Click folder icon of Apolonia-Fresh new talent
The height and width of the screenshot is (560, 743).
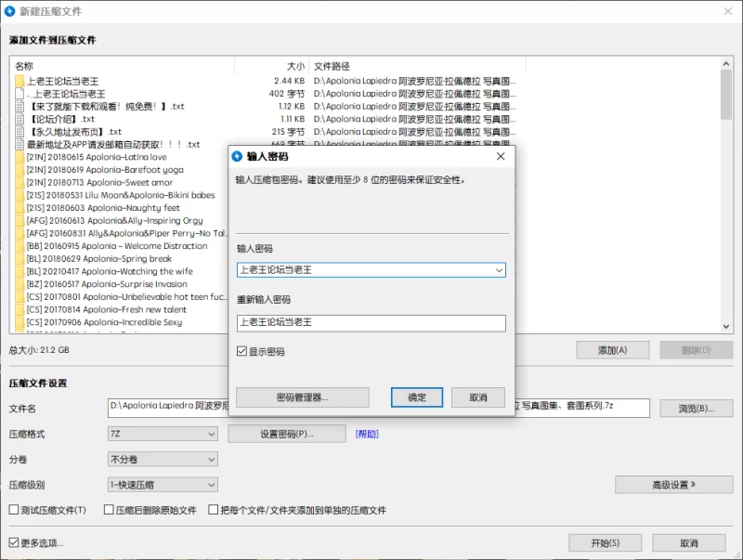coord(20,309)
